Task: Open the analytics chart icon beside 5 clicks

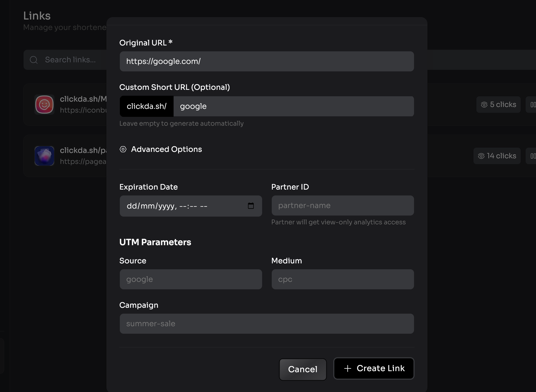Action: coord(533,105)
